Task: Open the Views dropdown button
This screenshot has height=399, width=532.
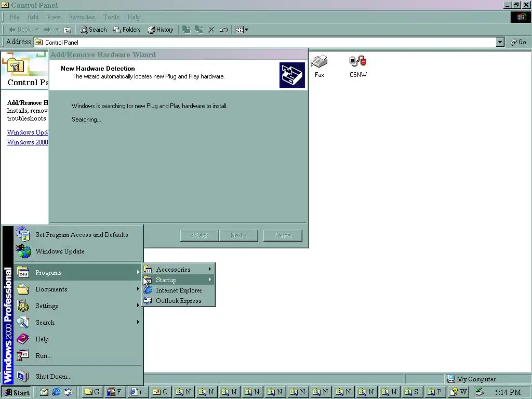Action: coord(242,30)
